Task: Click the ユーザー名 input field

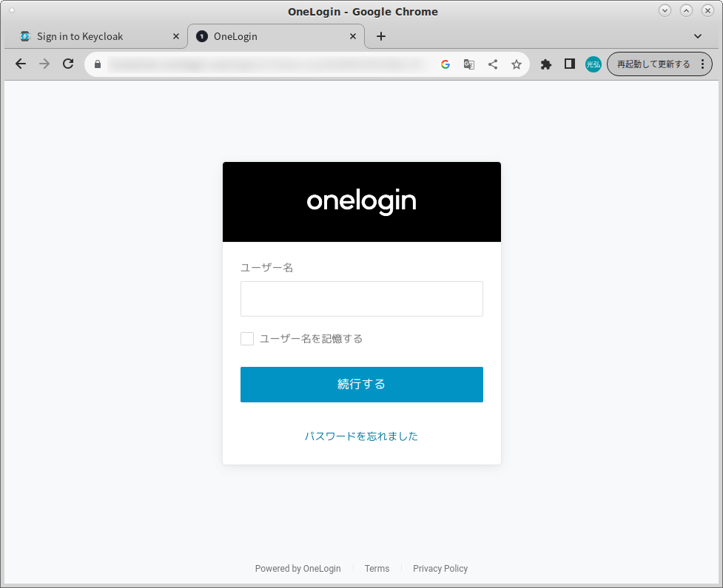Action: 361,299
